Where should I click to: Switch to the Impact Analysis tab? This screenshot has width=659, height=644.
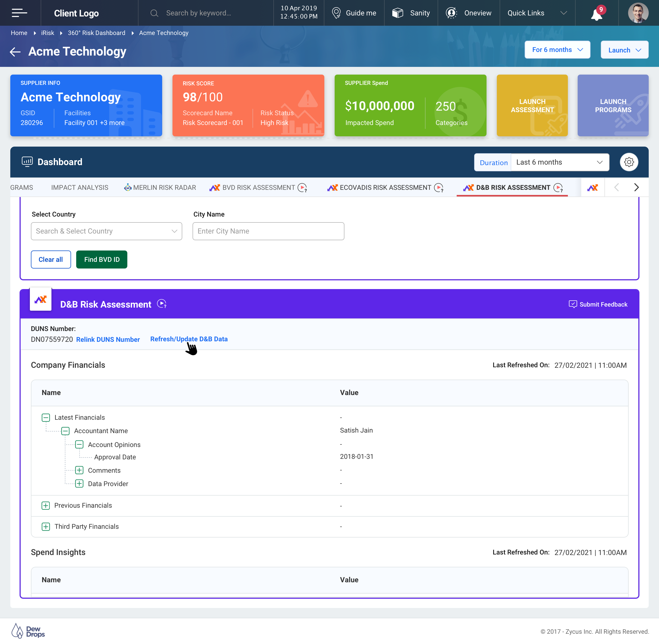80,187
